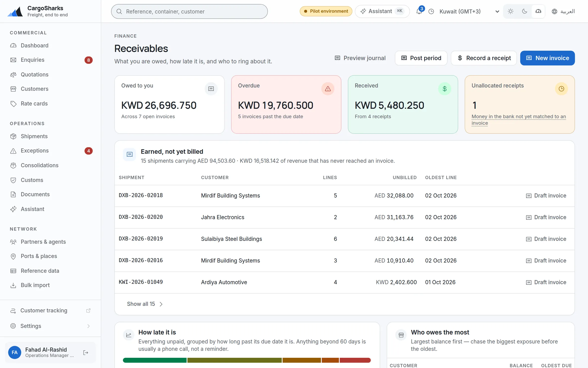The height and width of the screenshot is (368, 588).
Task: Click the Overdue warning triangle icon
Action: [x=328, y=89]
